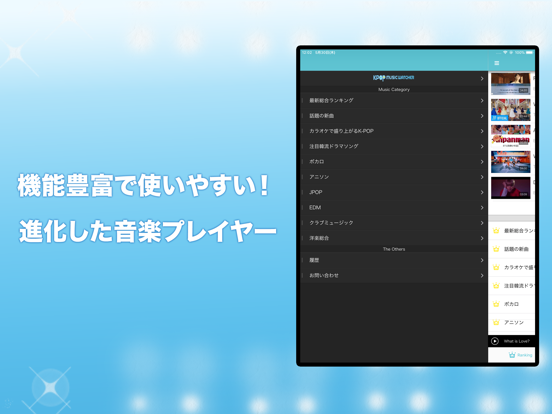Open 注目韓流ドラマソング category

point(394,146)
